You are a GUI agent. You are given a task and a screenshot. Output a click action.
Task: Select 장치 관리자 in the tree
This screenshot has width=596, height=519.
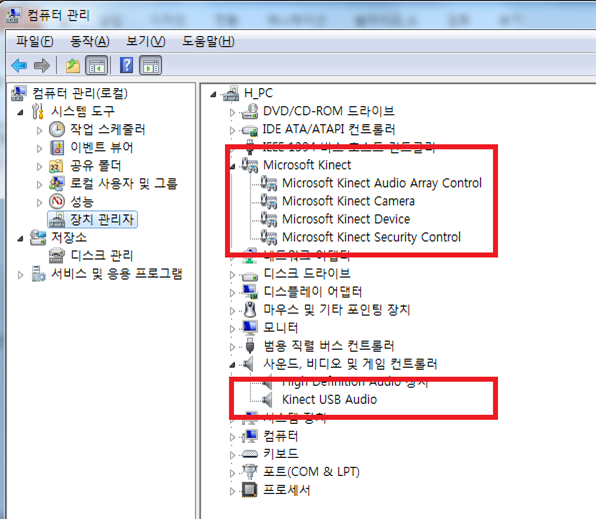pyautogui.click(x=102, y=219)
